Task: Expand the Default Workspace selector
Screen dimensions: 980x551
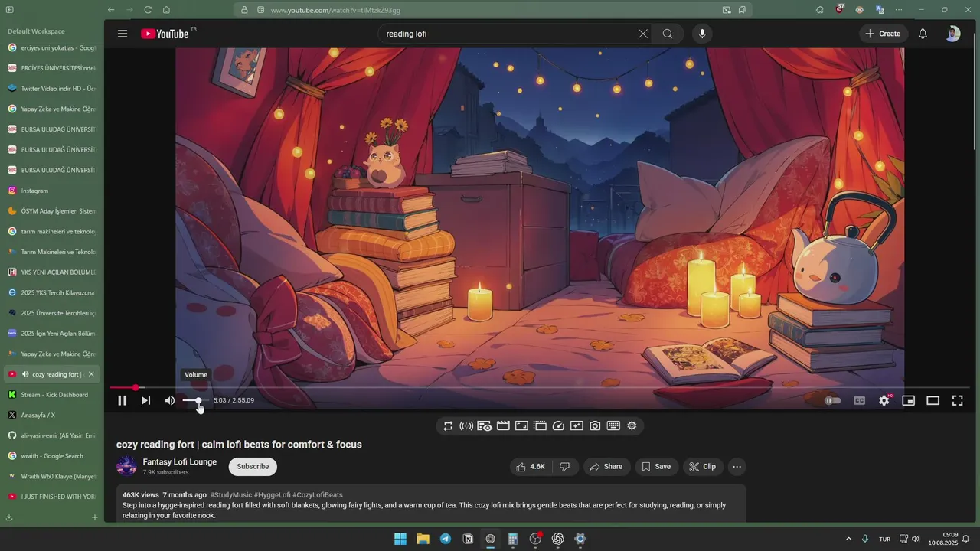Action: (36, 31)
